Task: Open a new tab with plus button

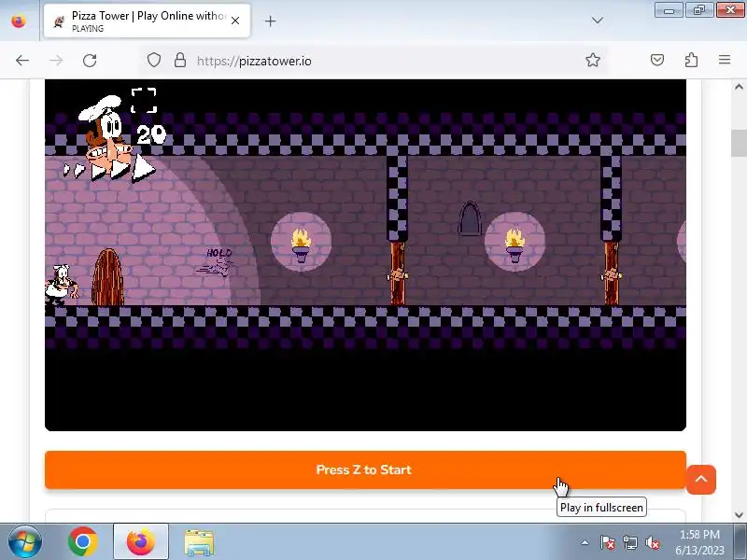Action: click(270, 21)
